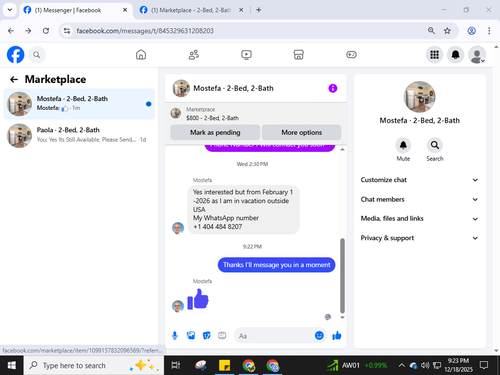Mute conversation with the bell icon
500x375 pixels.
pyautogui.click(x=403, y=145)
